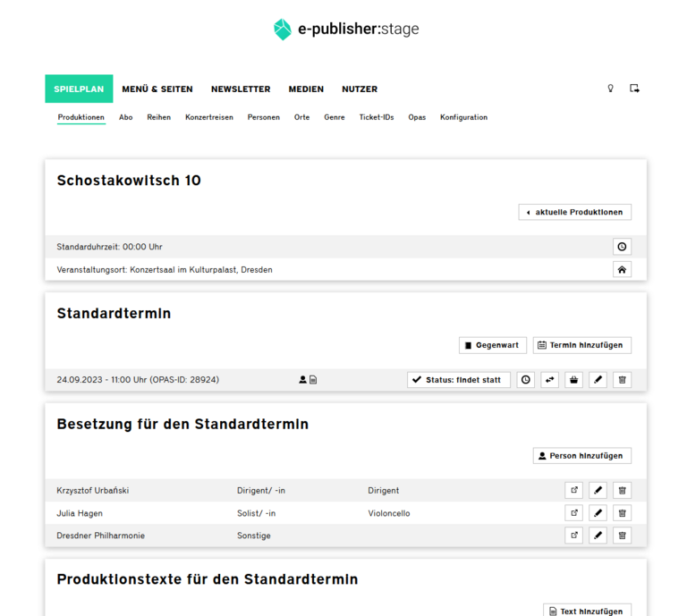
Task: Toggle the Status: findet statt button
Action: click(459, 380)
